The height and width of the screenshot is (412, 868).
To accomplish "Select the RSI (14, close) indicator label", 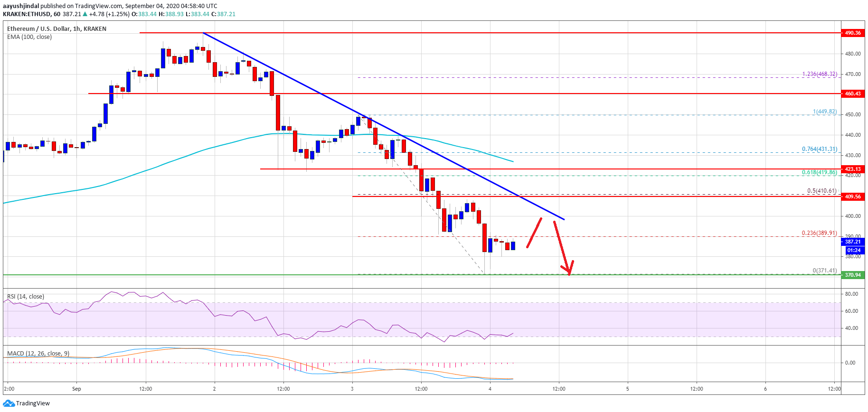I will click(x=26, y=297).
